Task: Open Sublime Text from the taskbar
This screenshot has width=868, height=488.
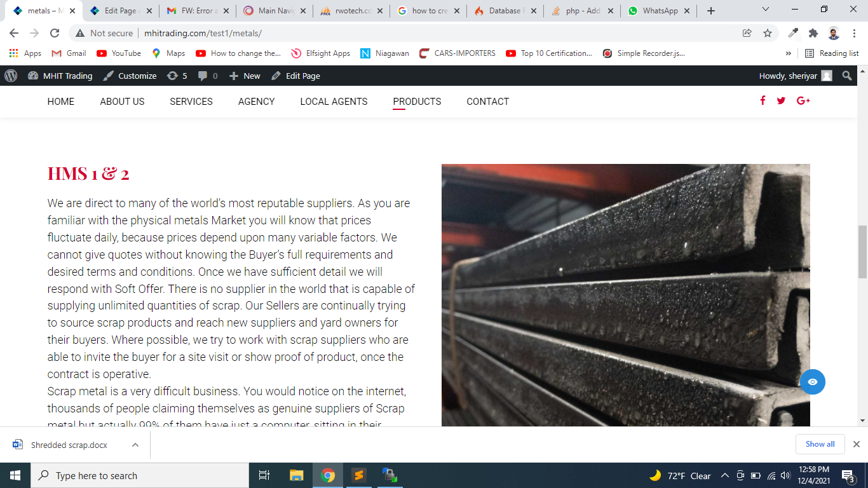Action: tap(358, 475)
